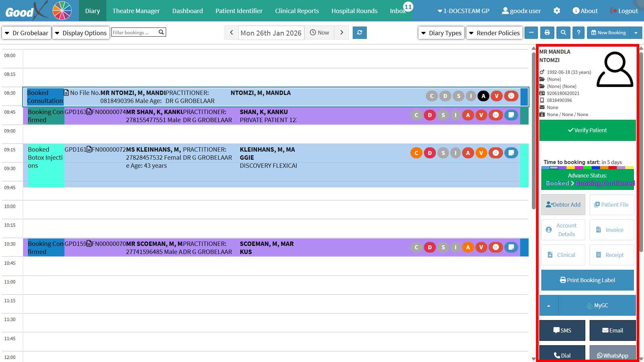Screen dimensions: 644x362
Task: Open the settings gear icon
Action: tap(557, 11)
